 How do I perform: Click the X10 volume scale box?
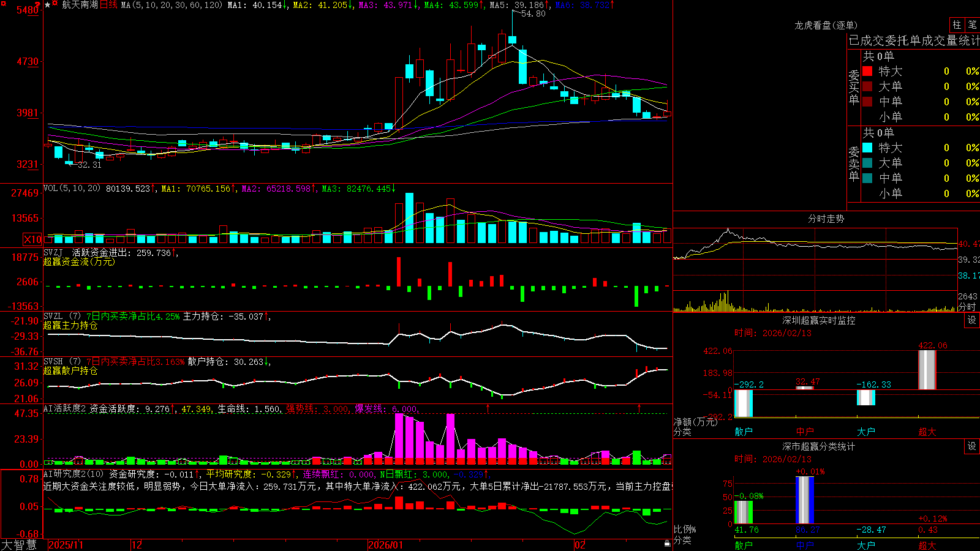point(32,239)
